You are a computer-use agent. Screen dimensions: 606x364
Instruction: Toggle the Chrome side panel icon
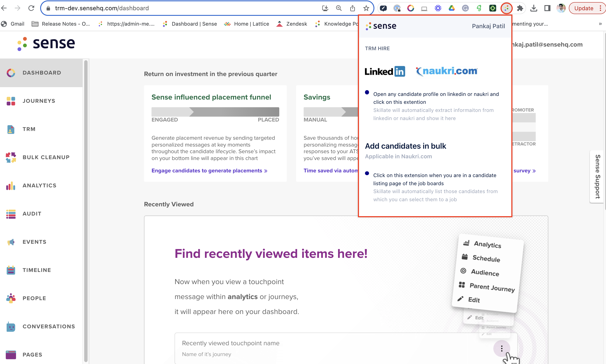coord(547,8)
